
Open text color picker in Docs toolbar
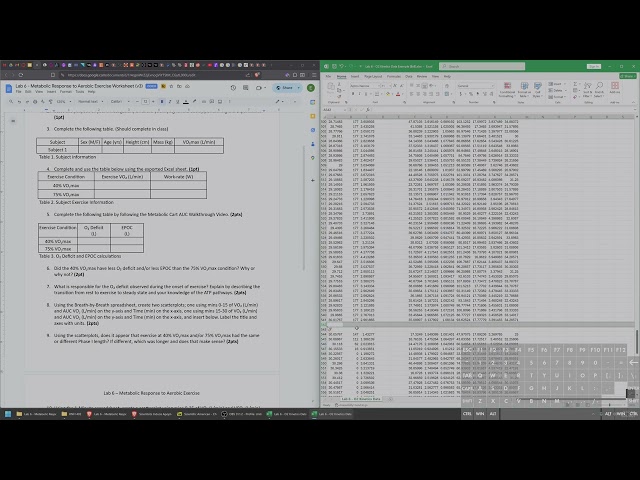pyautogui.click(x=186, y=101)
